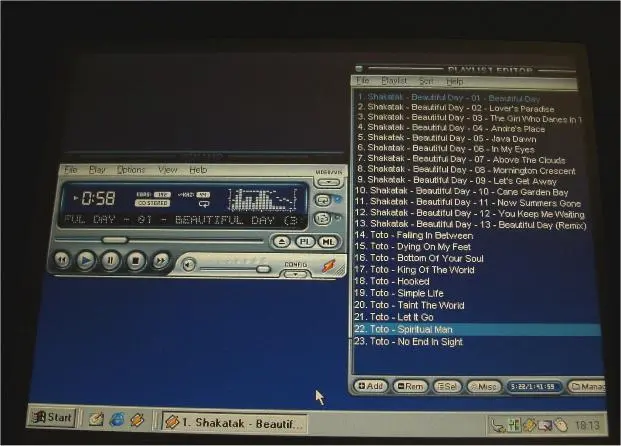Open the Options menu in Winamp
The image size is (621, 446).
click(131, 170)
